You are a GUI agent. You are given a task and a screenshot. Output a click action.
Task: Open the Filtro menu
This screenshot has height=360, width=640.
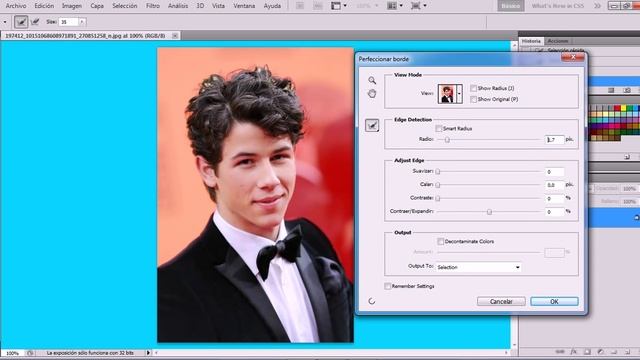(153, 6)
